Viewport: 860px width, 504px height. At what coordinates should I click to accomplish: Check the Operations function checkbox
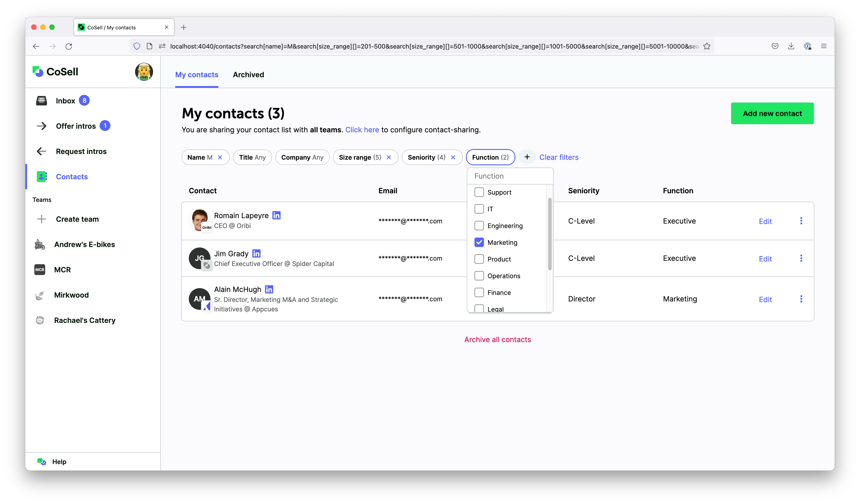coord(479,276)
